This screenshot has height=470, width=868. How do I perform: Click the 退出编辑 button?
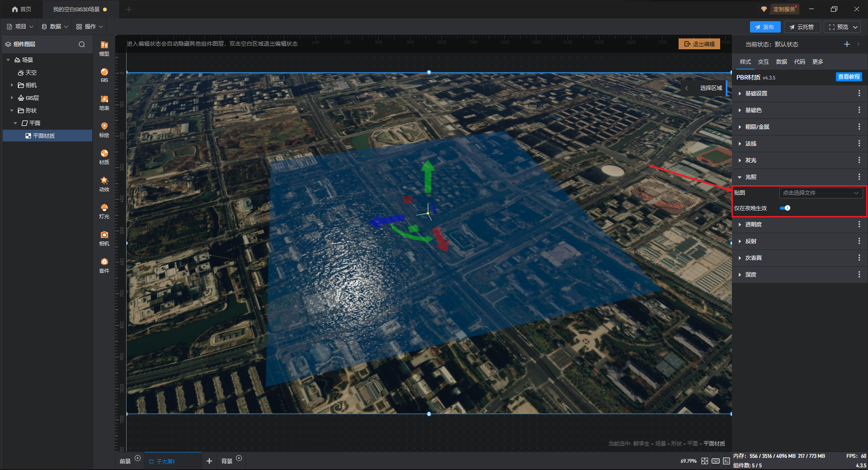[699, 44]
